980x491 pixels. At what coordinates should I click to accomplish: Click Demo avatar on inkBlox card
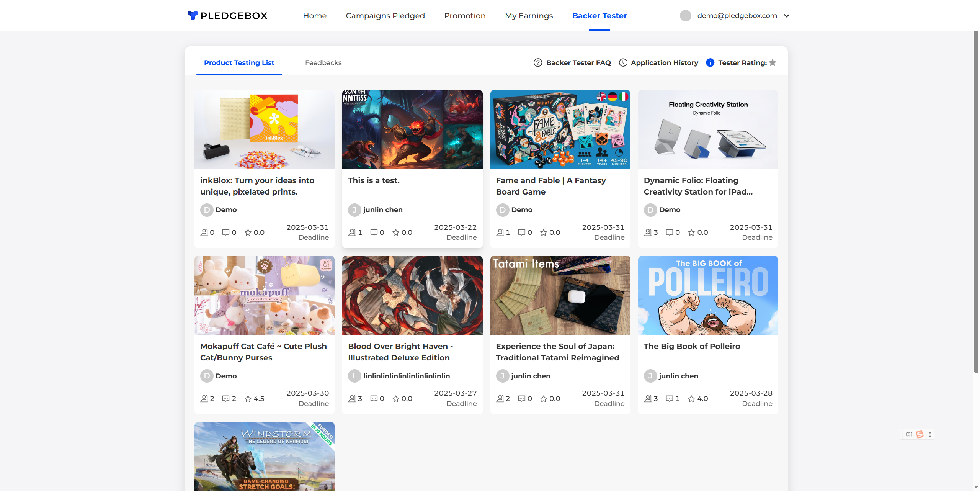tap(207, 210)
